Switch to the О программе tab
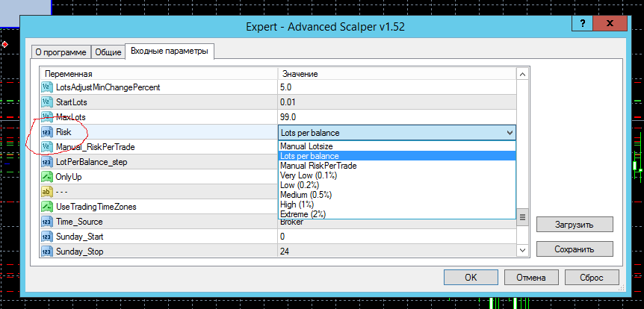This screenshot has height=309, width=644. [61, 52]
